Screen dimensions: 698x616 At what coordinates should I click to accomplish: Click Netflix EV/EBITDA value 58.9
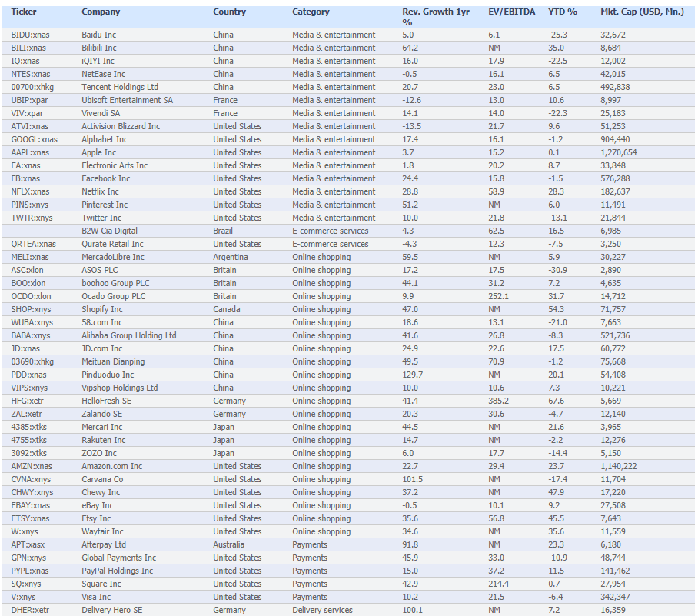click(x=496, y=191)
